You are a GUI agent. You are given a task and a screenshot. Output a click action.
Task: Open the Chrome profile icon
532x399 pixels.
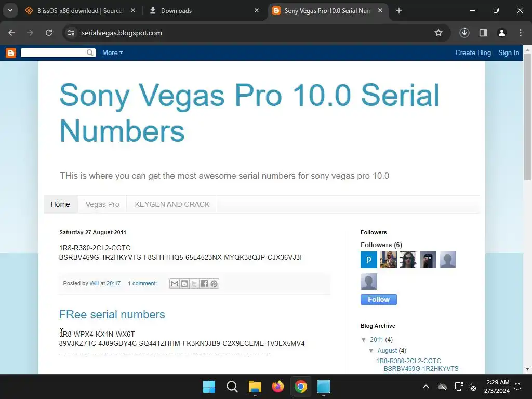502,33
